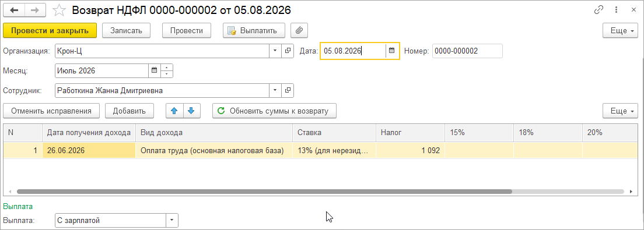Open attached files via paperclip icon
The width and height of the screenshot is (644, 230).
point(299,30)
